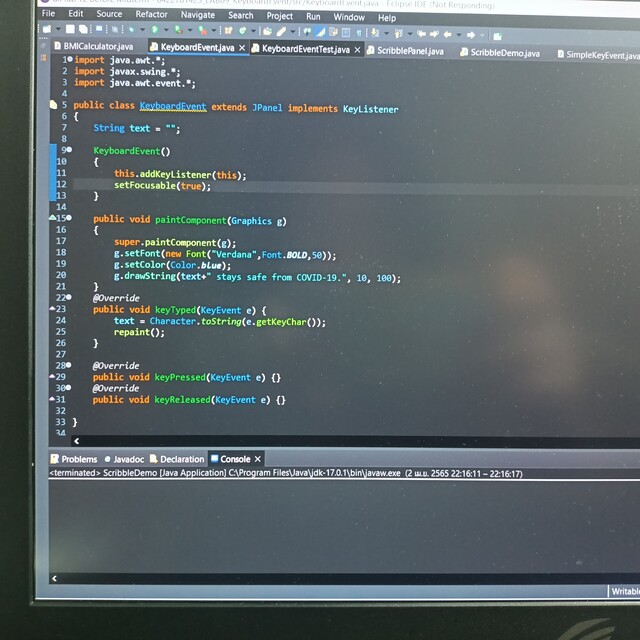Fold the keyPressed method at line 28

(x=69, y=366)
